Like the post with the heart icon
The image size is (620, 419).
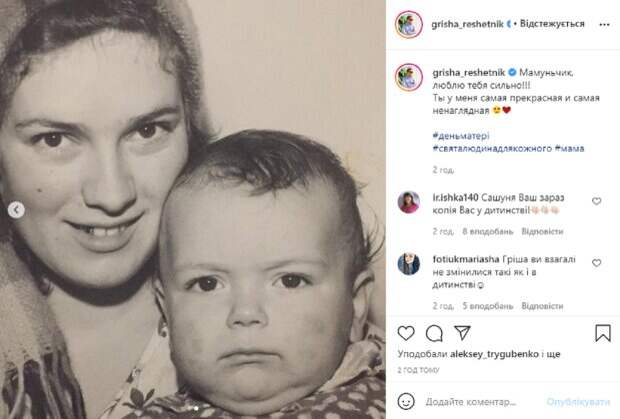[406, 333]
